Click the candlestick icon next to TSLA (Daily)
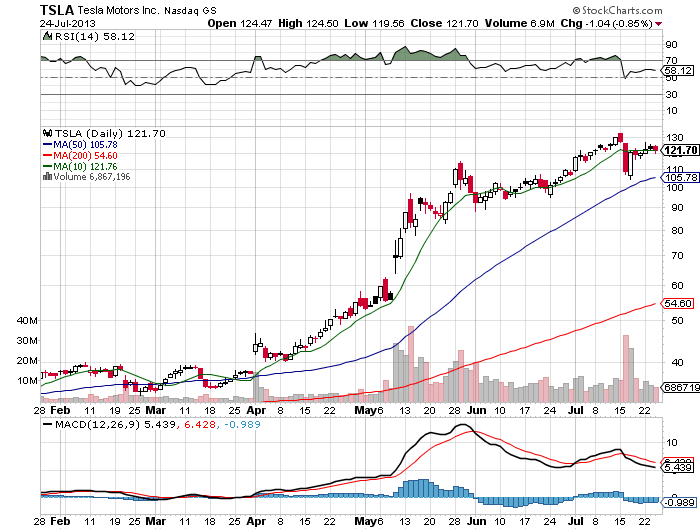Screen dimensions: 700x530 [47, 133]
